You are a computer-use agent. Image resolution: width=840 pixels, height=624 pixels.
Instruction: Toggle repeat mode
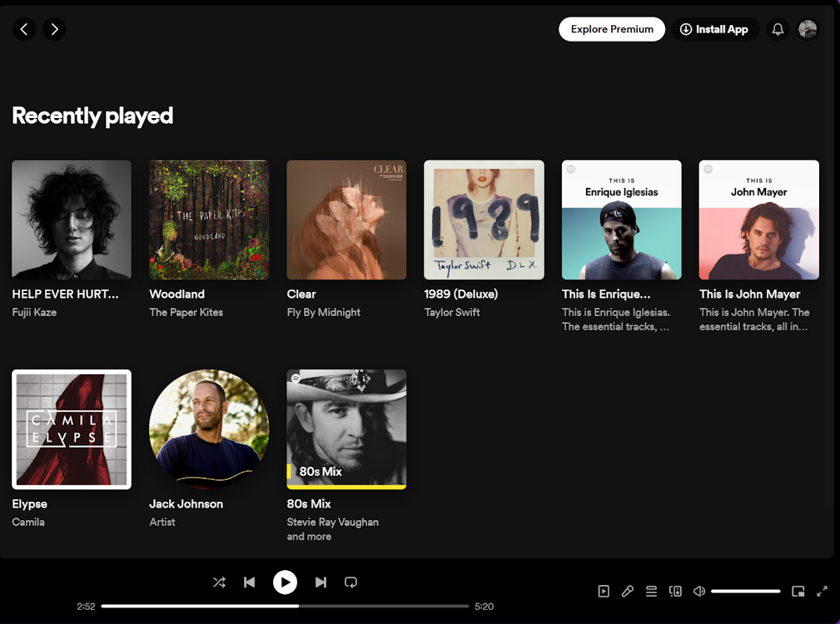click(350, 582)
